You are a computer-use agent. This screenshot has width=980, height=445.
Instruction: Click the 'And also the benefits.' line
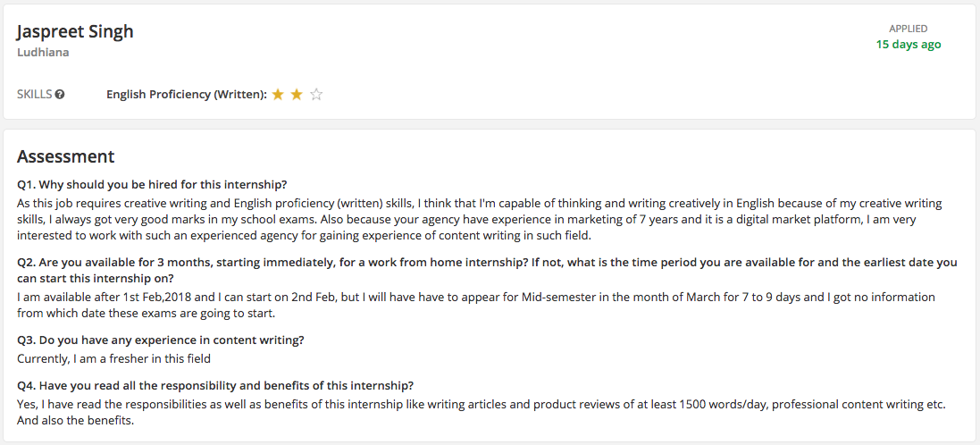tap(76, 421)
